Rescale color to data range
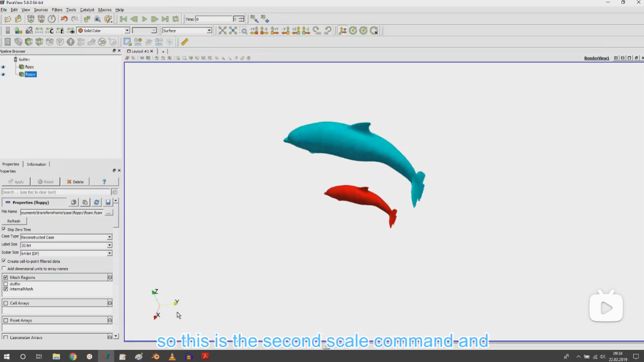Screen dimensions: 644x362 point(39,31)
